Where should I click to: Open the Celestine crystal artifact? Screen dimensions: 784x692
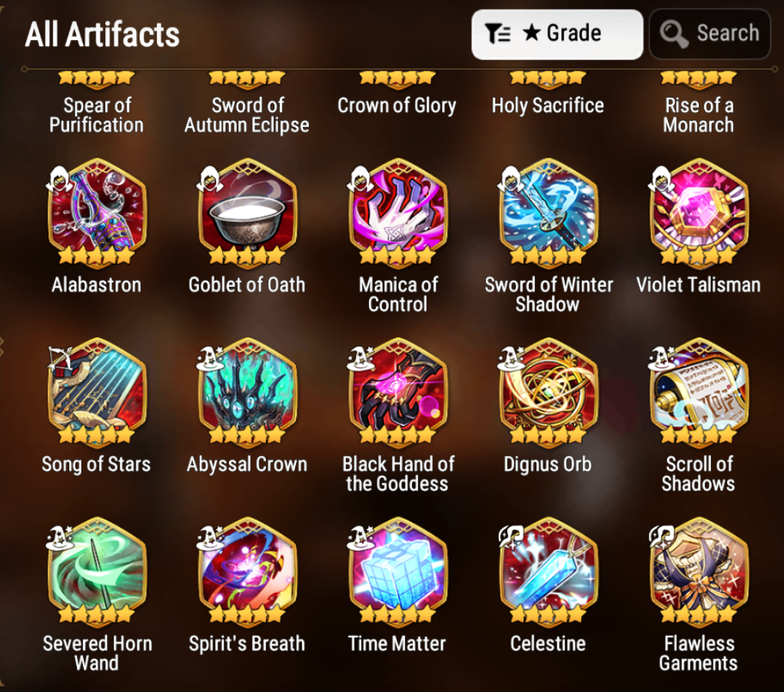pos(548,570)
